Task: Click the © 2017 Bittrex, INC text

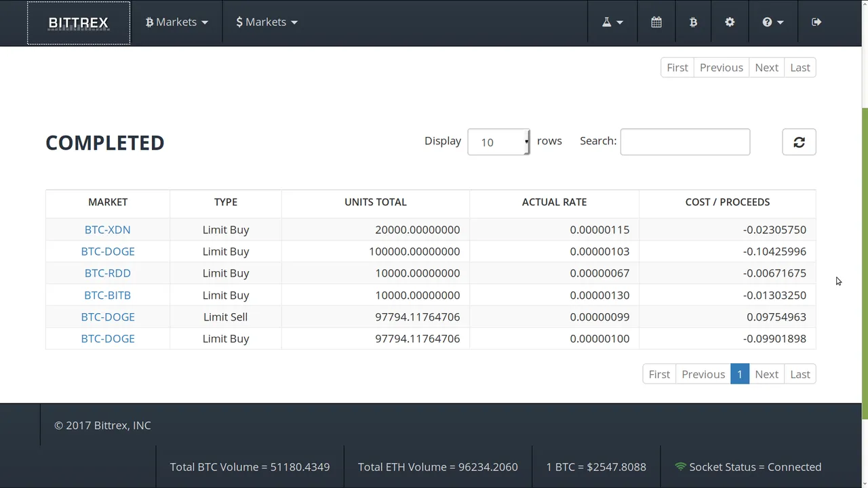Action: pos(102,426)
